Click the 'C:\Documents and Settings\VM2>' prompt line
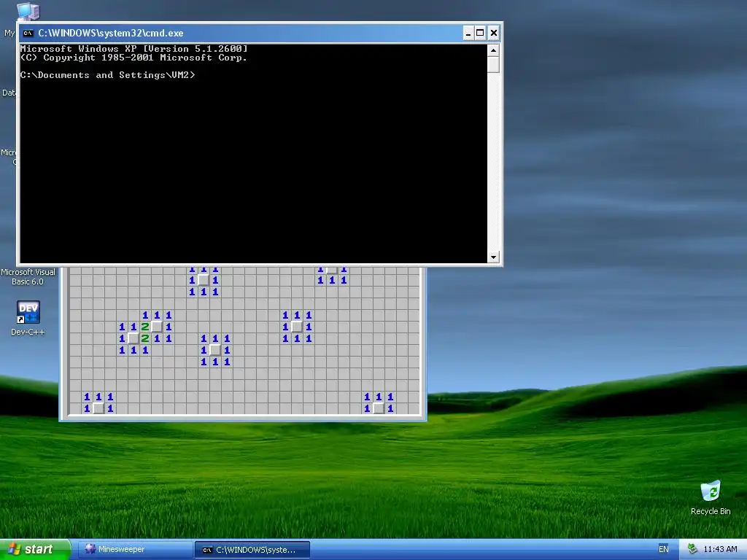Viewport: 747px width, 560px height. [x=108, y=75]
